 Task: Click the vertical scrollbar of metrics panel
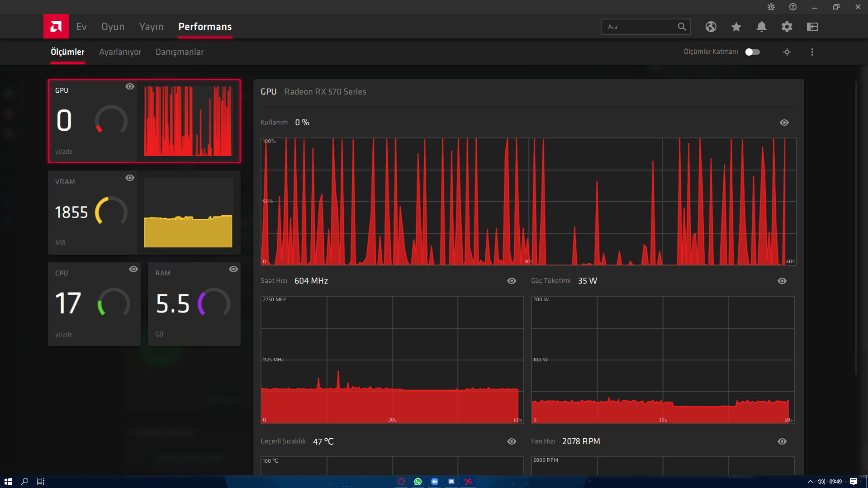pyautogui.click(x=856, y=228)
